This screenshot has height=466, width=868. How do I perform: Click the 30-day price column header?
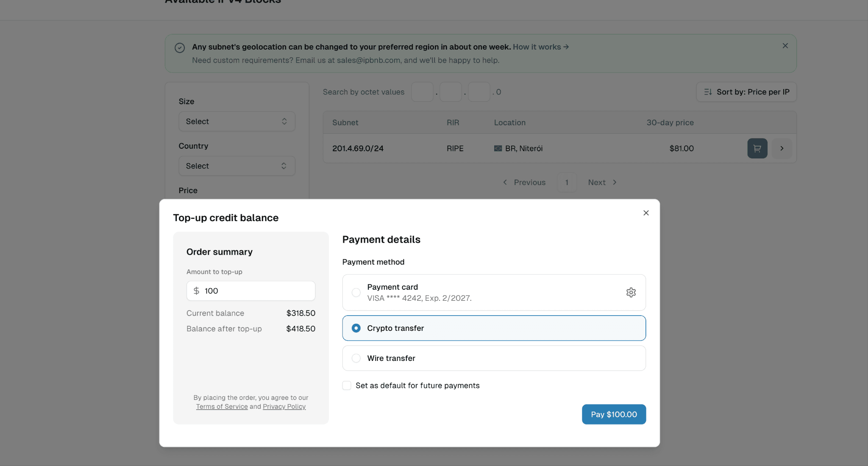(670, 122)
